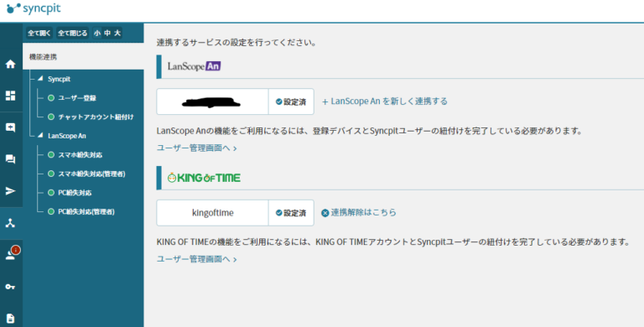Screen dimensions: 644x327
Task: Click + LanScope An を新しく連携する link
Action: click(x=384, y=101)
